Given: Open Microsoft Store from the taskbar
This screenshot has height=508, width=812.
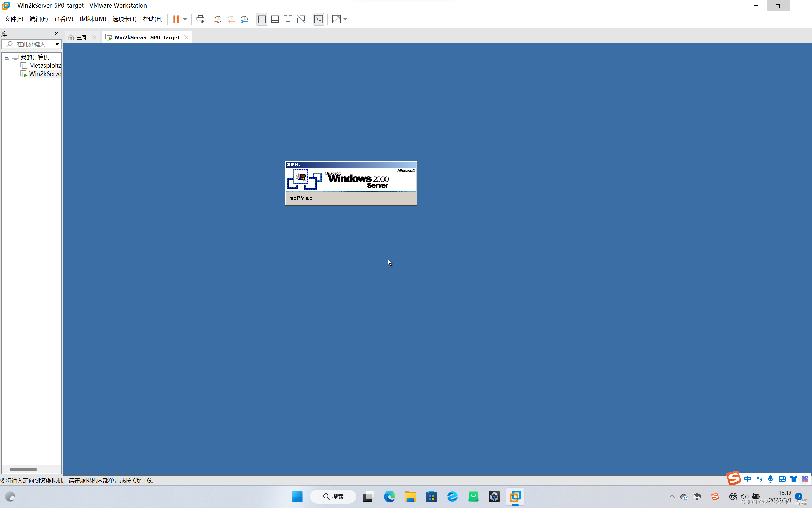Looking at the screenshot, I should coord(431,497).
